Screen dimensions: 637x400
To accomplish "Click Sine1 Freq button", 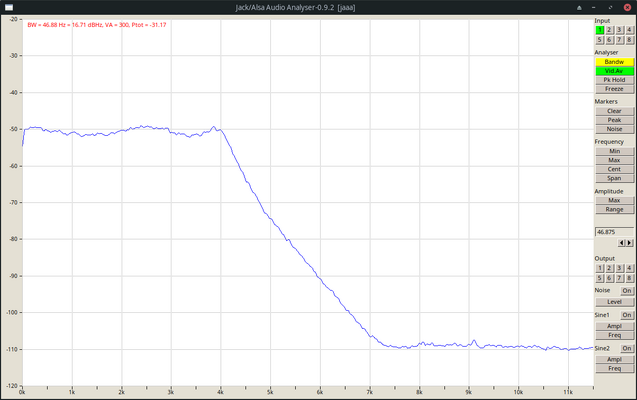I will (x=614, y=335).
